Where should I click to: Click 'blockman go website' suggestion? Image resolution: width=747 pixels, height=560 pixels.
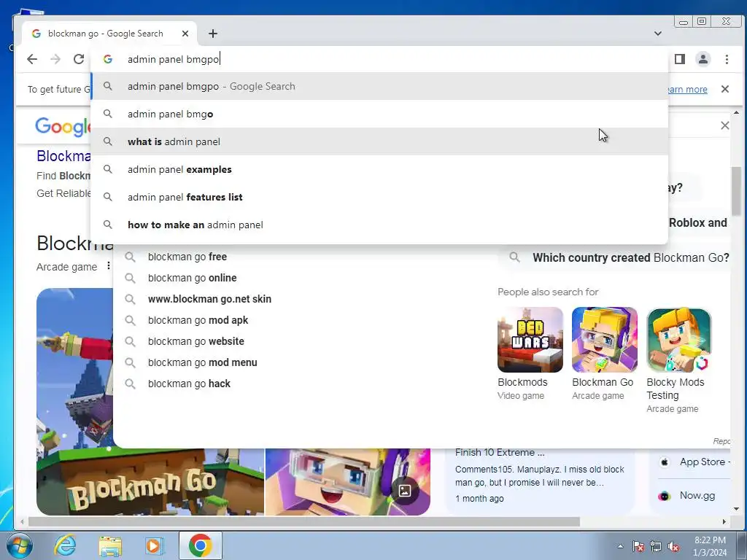pyautogui.click(x=196, y=341)
